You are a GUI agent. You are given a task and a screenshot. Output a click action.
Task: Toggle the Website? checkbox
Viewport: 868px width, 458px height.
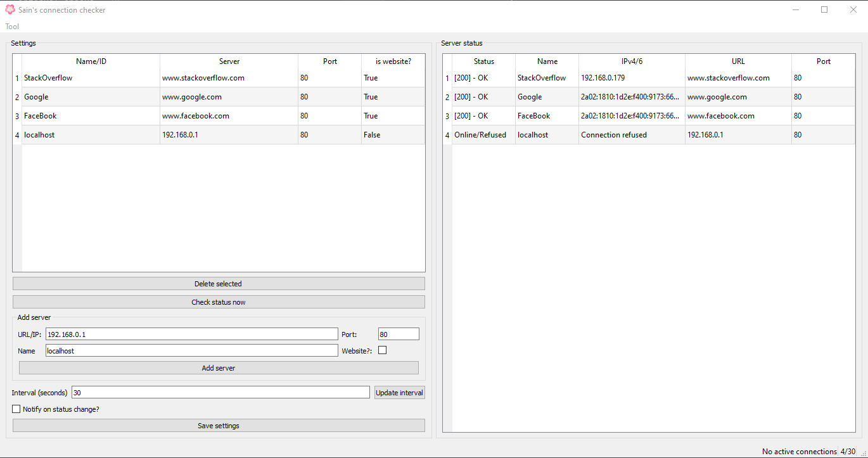tap(382, 349)
